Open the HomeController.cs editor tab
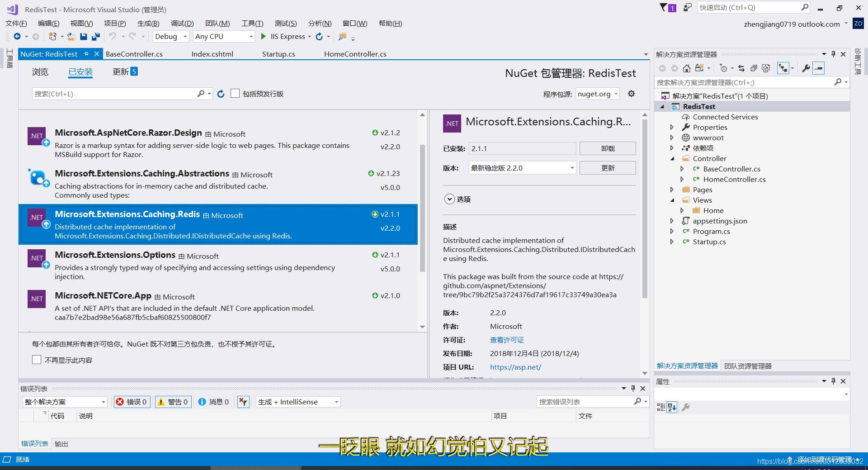Image resolution: width=868 pixels, height=470 pixels. point(355,54)
